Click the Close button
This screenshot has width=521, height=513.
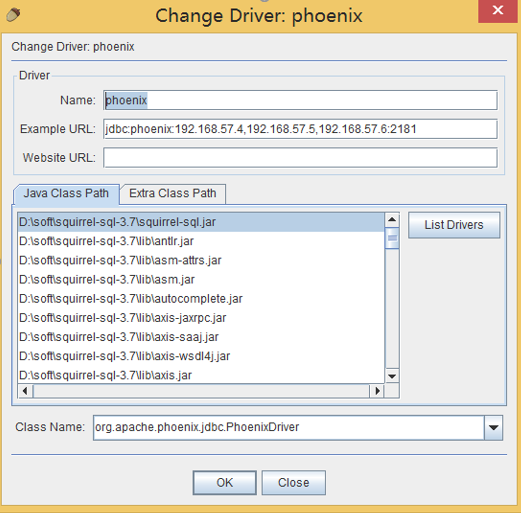[x=293, y=482]
